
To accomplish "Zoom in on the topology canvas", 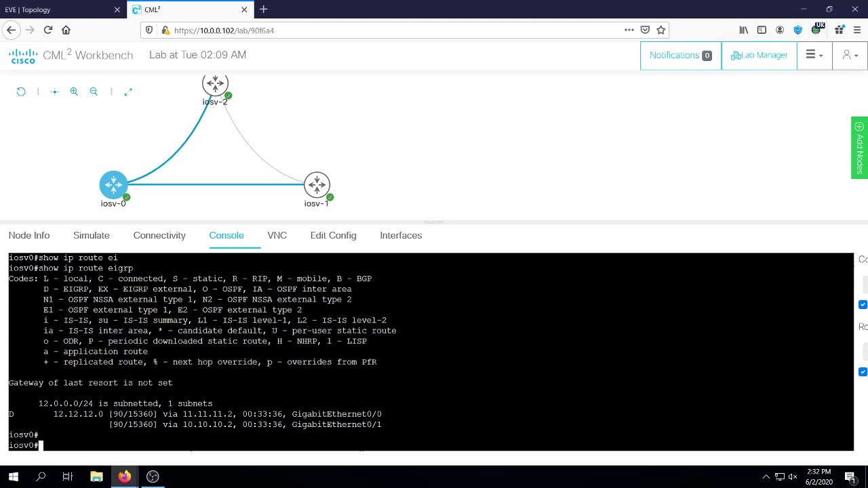I will [x=74, y=91].
